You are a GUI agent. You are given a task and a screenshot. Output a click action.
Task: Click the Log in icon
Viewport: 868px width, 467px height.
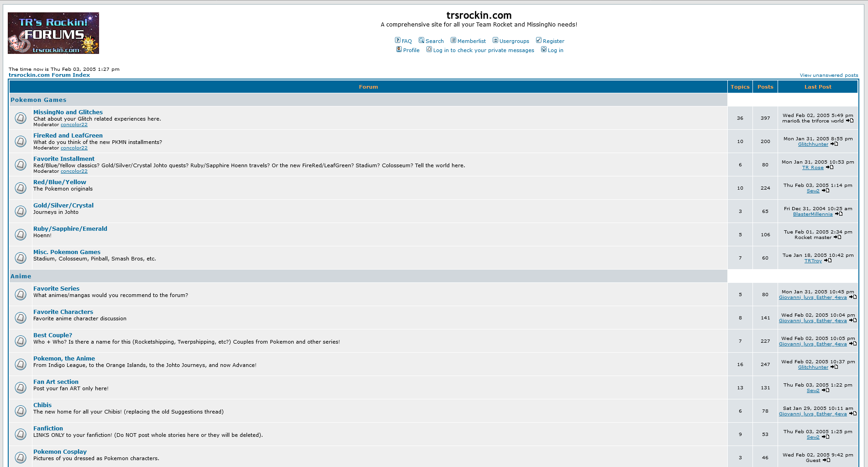tap(544, 49)
